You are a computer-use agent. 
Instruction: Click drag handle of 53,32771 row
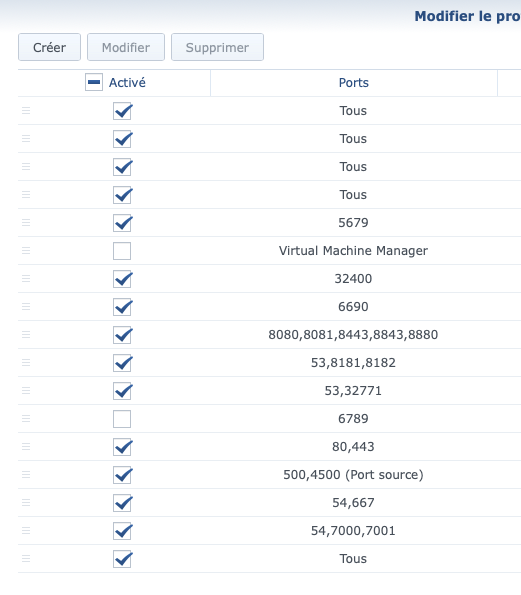point(26,390)
